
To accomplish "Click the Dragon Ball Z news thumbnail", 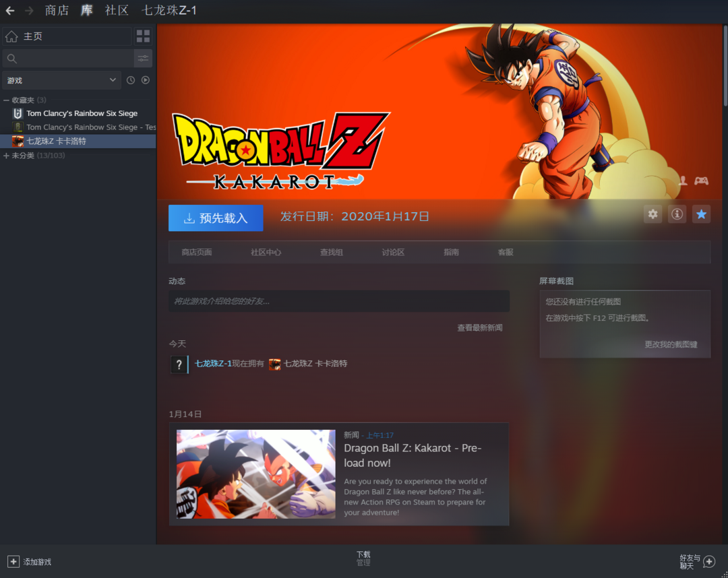I will coord(255,474).
